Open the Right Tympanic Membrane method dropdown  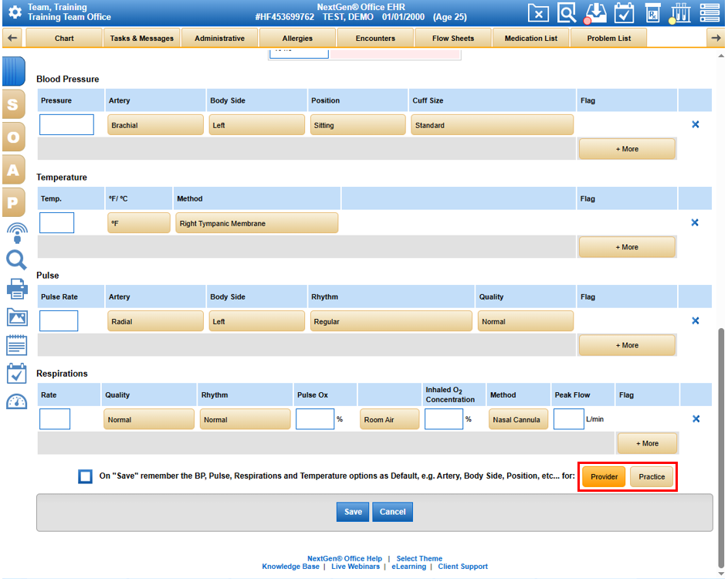[x=256, y=223]
